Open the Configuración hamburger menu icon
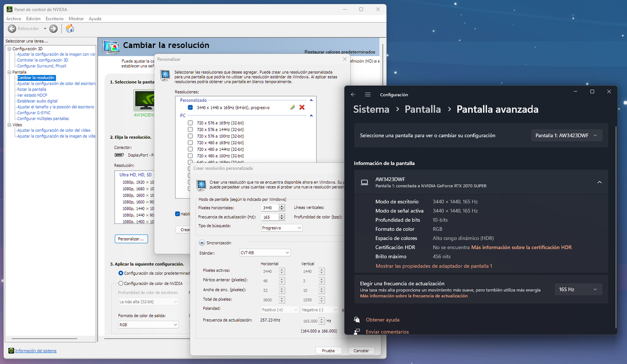The image size is (627, 364). tap(368, 95)
